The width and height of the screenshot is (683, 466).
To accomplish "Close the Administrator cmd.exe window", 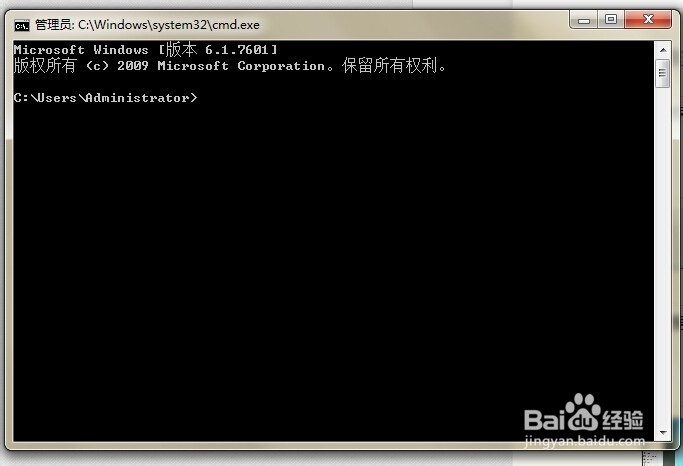I will (x=648, y=20).
